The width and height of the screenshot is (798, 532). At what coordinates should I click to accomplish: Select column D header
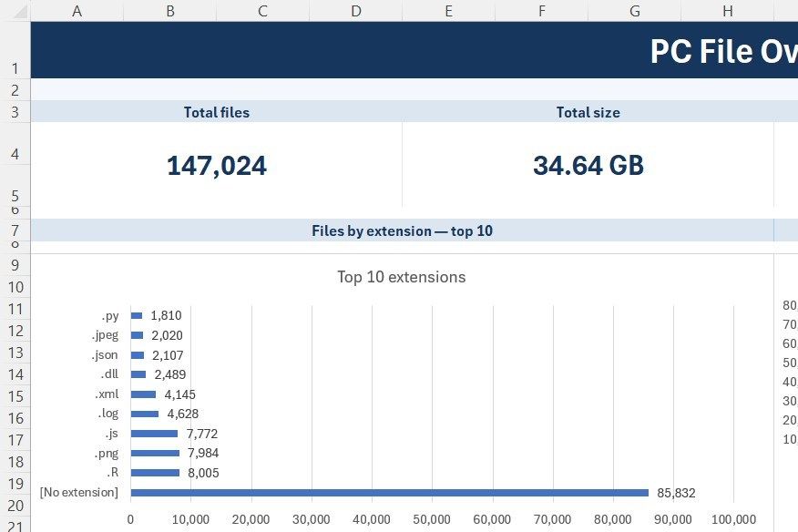(x=356, y=11)
